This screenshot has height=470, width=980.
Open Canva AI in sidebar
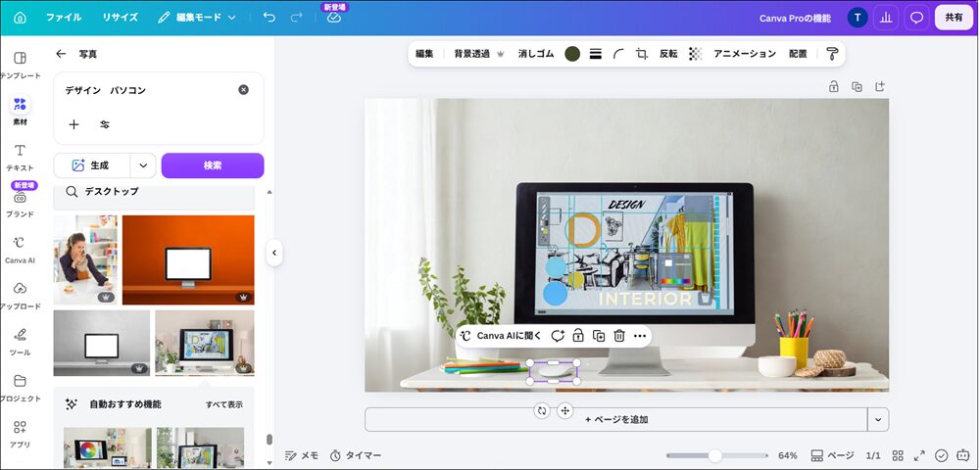[x=20, y=249]
